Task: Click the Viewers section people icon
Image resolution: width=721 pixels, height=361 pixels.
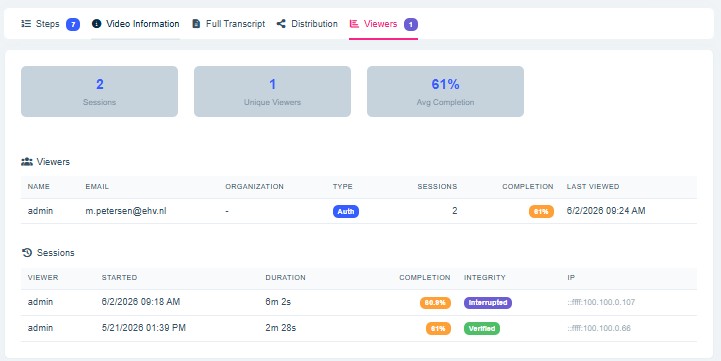Action: (x=27, y=162)
